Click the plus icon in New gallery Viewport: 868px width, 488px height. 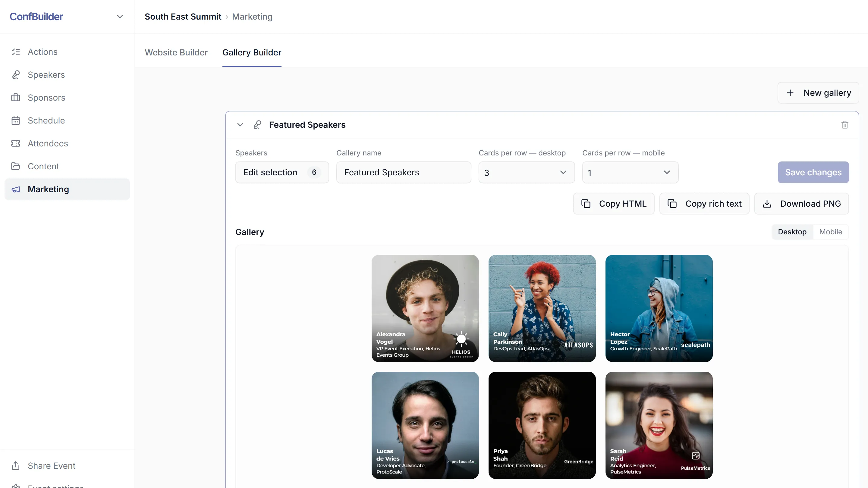790,93
